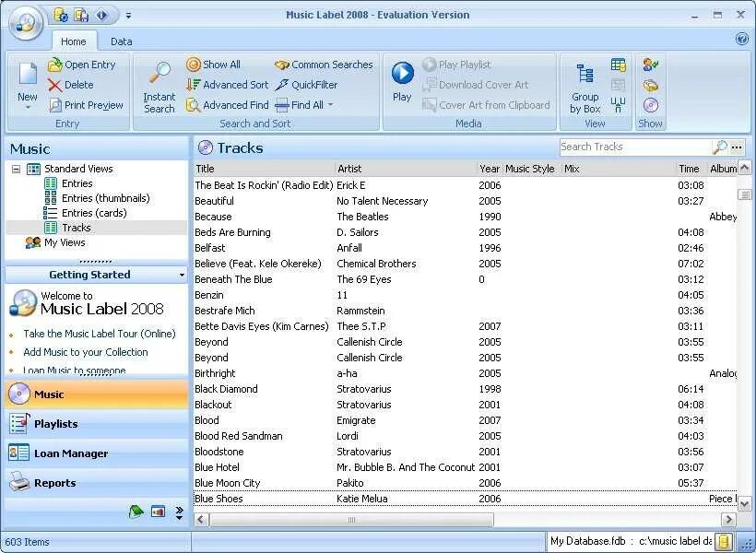Open the Loan Manager pane
Image resolution: width=756 pixels, height=553 pixels.
click(97, 453)
